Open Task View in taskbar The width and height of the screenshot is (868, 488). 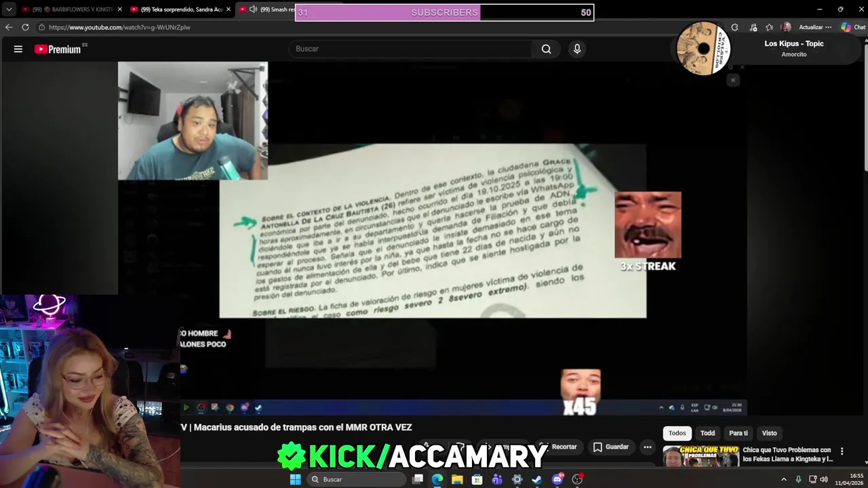pos(418,479)
